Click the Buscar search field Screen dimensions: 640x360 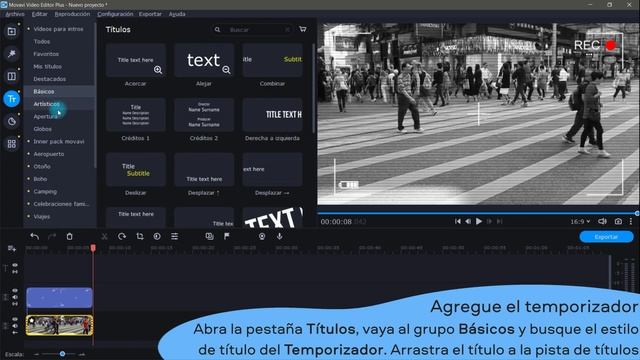(x=253, y=30)
